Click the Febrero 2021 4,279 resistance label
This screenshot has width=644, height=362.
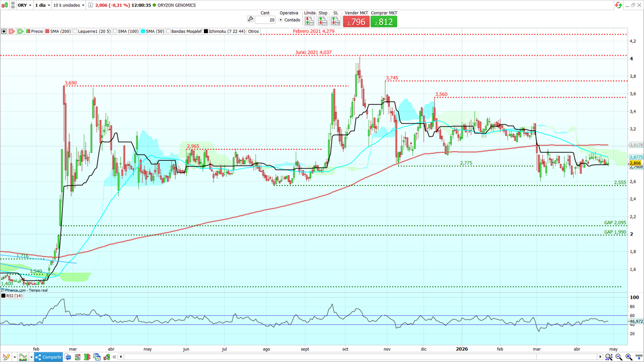point(313,31)
